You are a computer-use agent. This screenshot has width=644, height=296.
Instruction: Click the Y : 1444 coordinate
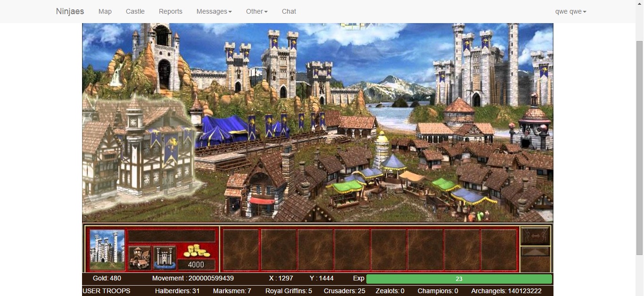[322, 279]
